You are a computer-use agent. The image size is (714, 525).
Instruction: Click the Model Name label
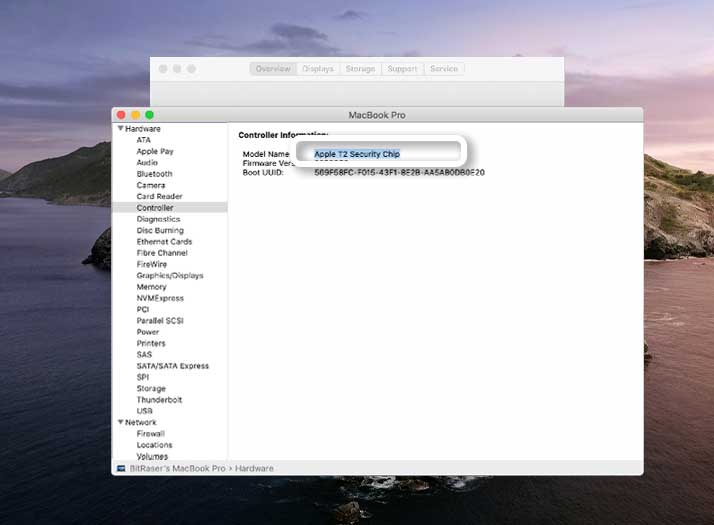click(266, 154)
